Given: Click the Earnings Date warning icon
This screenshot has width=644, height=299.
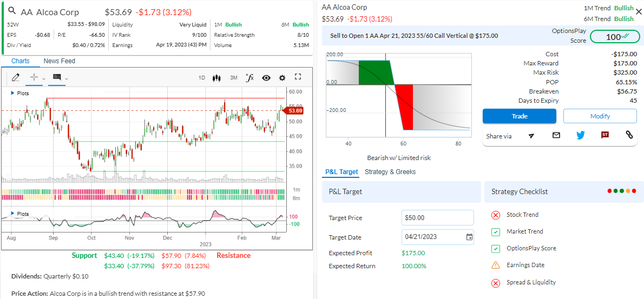Looking at the screenshot, I should 496,265.
